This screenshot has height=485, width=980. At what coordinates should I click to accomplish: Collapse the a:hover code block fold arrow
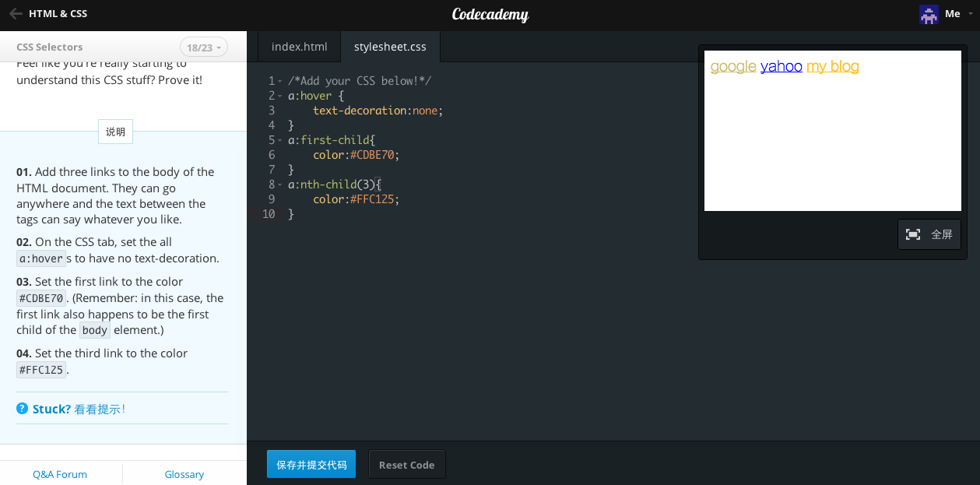pos(278,95)
